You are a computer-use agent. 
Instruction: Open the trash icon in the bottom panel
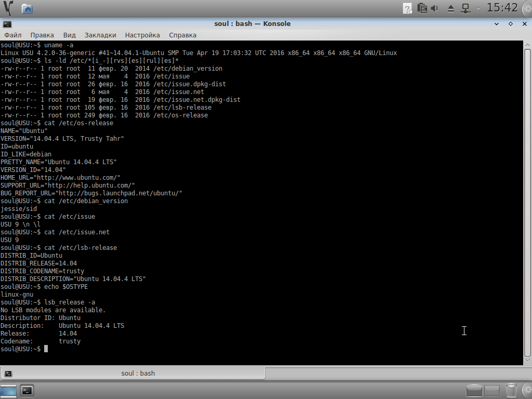[511, 390]
